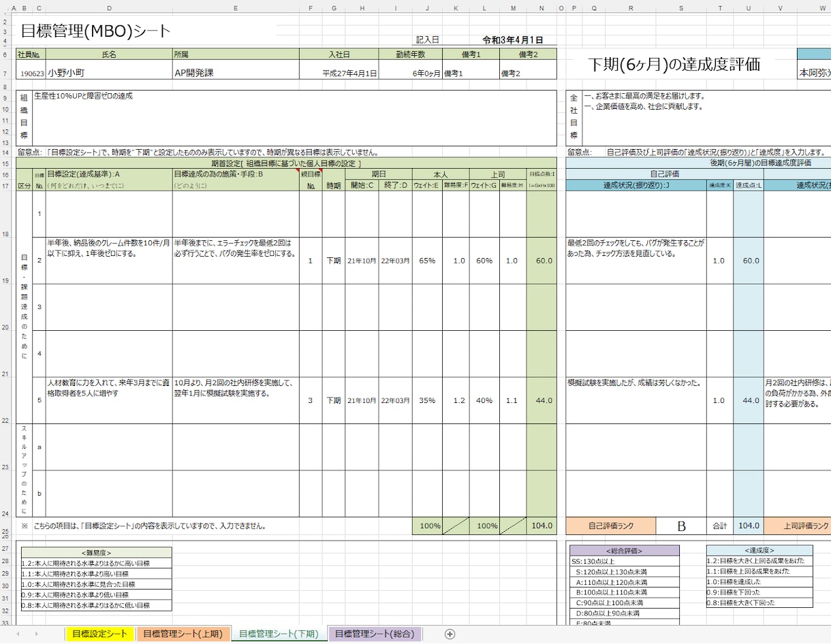This screenshot has width=831, height=644.
Task: Click the 35% weight cell
Action: [427, 400]
